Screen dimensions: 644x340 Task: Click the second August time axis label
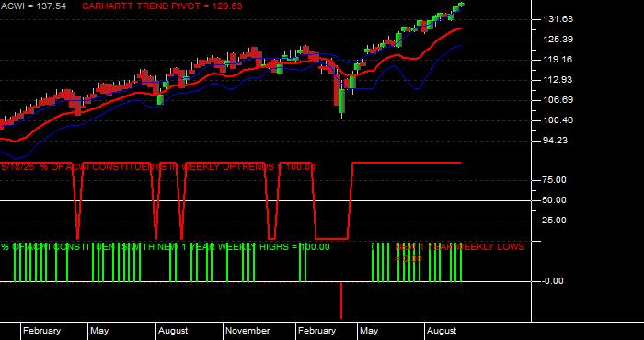tap(442, 331)
